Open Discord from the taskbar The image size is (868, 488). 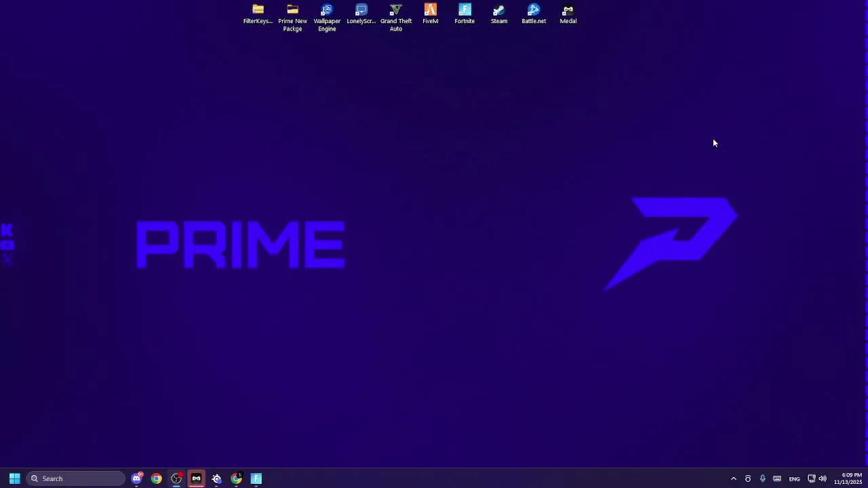[137, 479]
